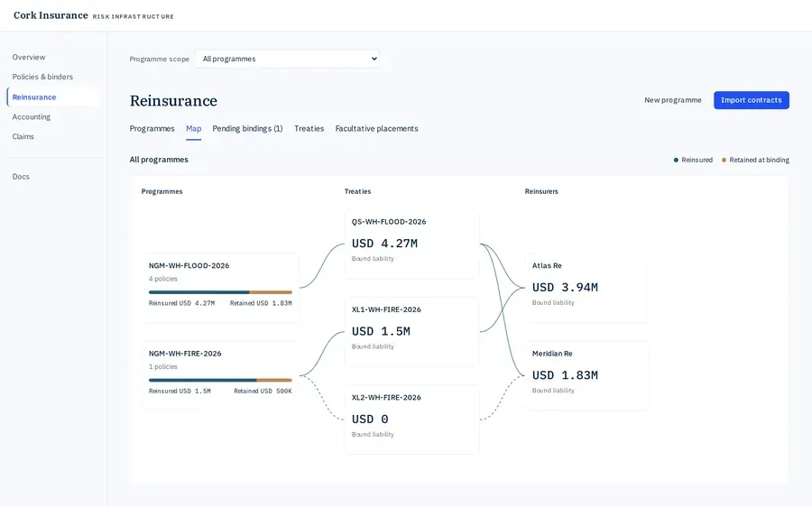
Task: Open Policies & binders section
Action: (x=42, y=77)
